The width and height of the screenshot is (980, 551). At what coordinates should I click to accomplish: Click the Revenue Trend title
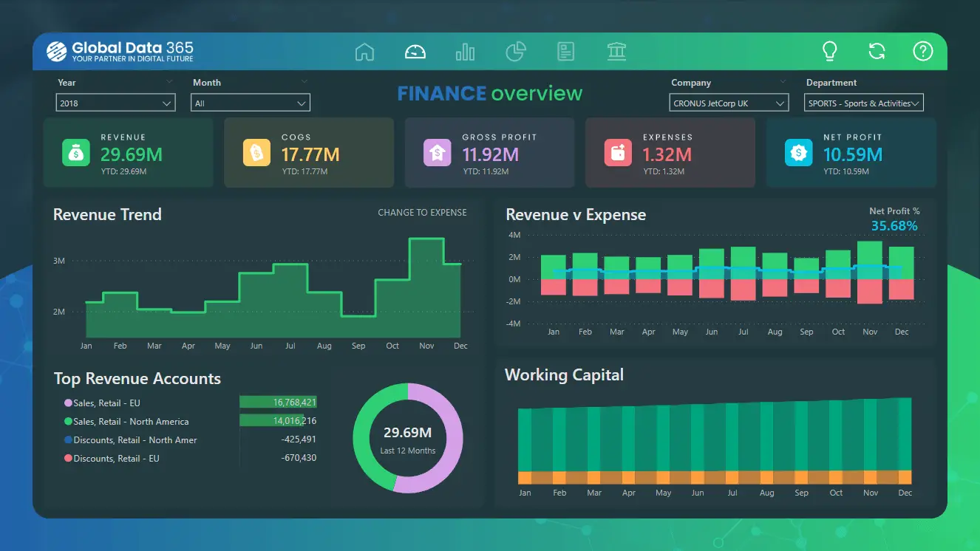pyautogui.click(x=107, y=215)
